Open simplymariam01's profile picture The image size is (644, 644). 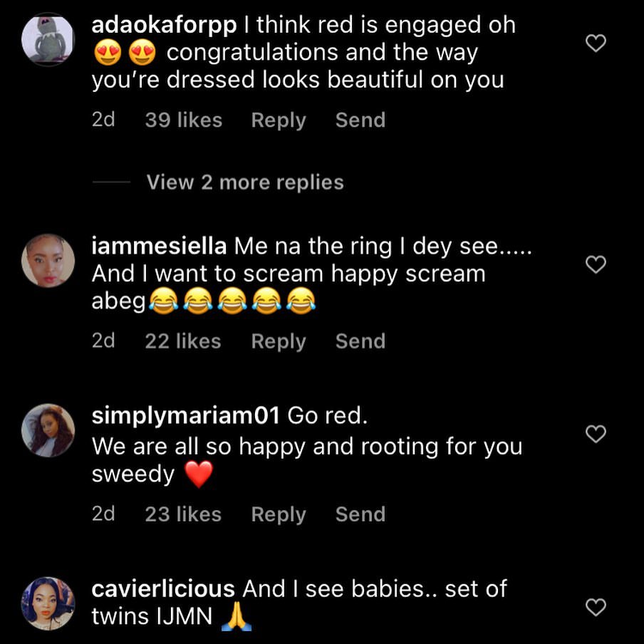click(48, 430)
